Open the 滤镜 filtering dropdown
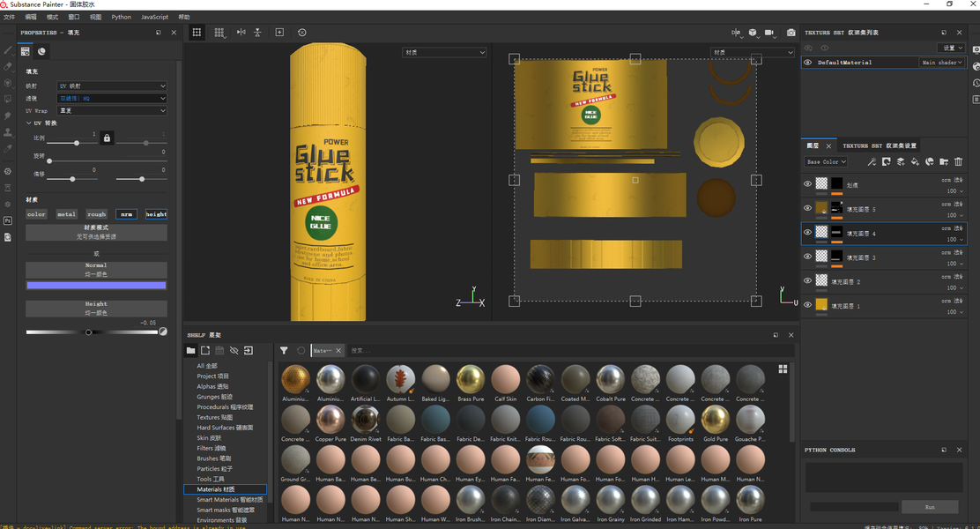Screen dimensions: 980x529 coord(112,98)
